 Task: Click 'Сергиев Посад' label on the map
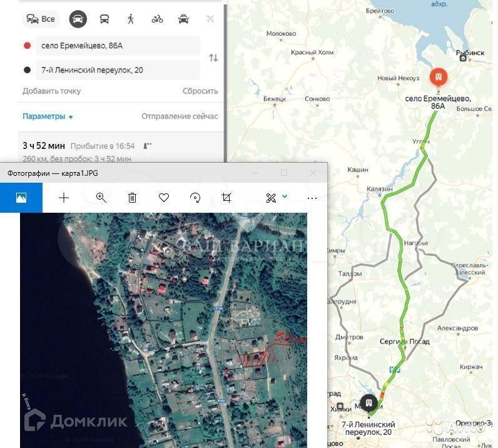pos(405,342)
